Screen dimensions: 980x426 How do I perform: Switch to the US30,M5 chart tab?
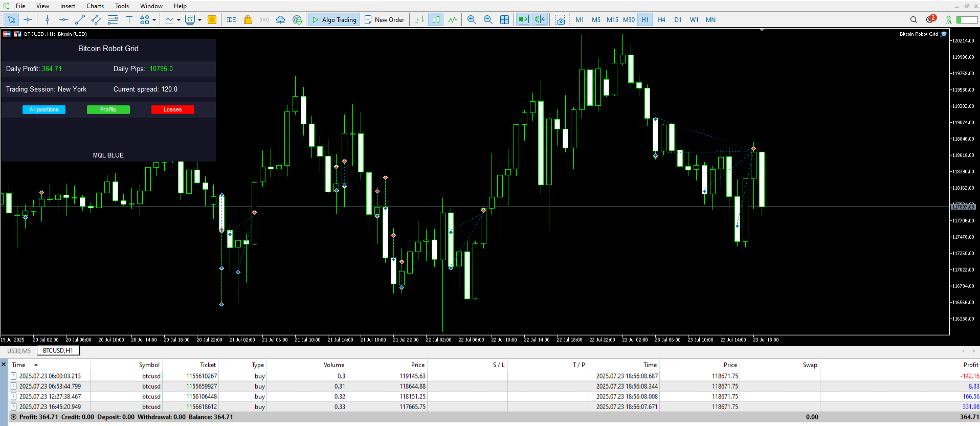pos(19,351)
